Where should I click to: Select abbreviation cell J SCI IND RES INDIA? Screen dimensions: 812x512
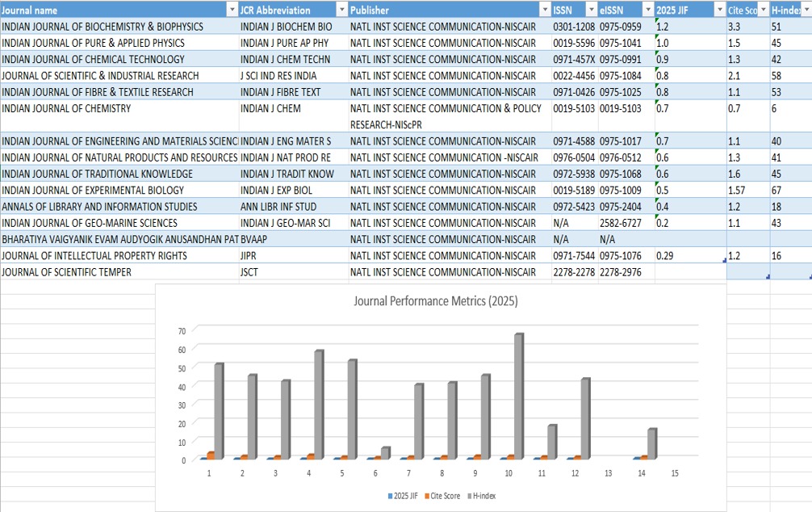[294, 76]
